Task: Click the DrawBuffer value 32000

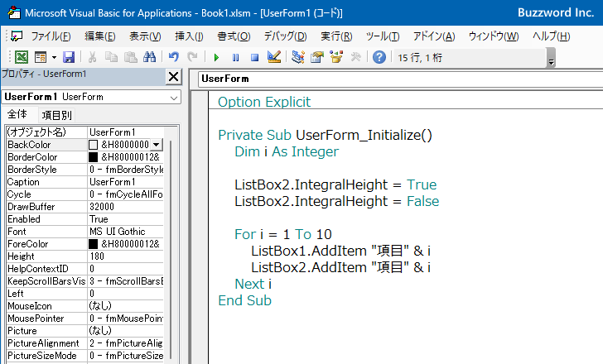Action: (125, 207)
